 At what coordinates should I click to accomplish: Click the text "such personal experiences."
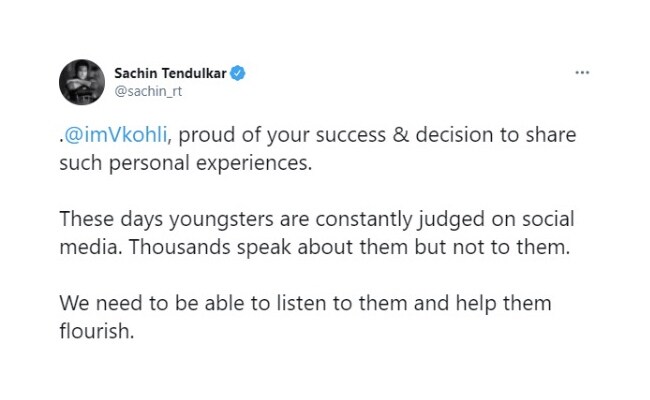[185, 163]
